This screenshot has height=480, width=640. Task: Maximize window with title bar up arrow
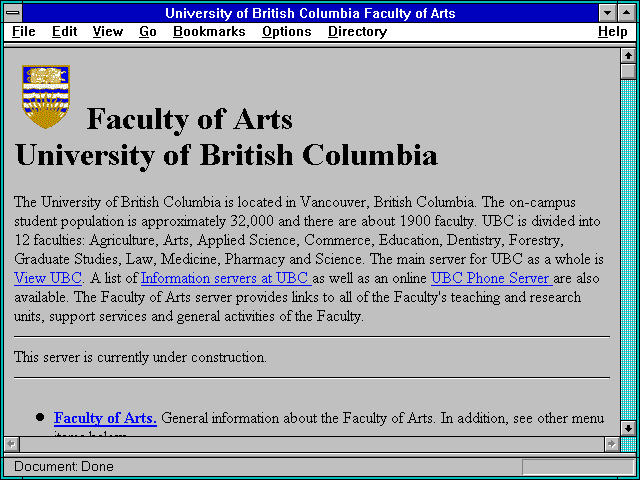[x=627, y=13]
